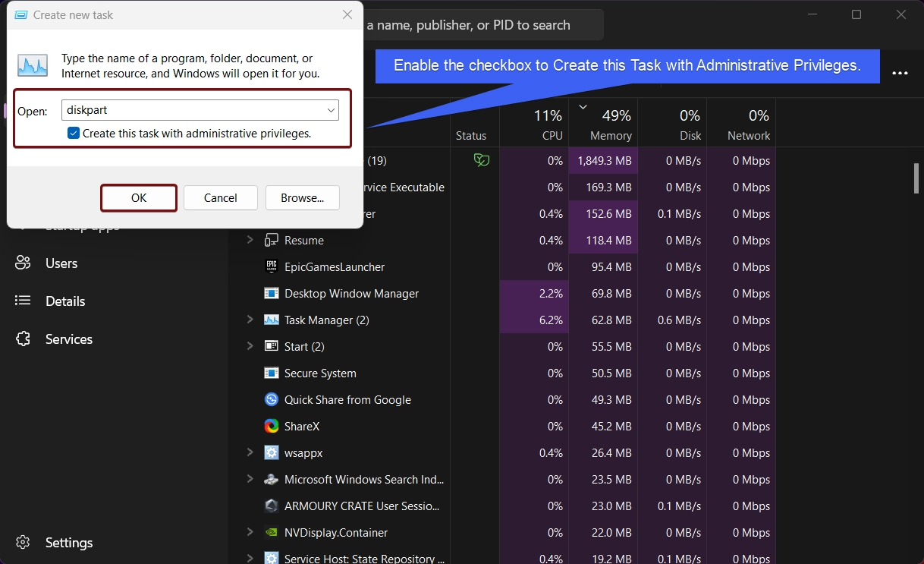Click the wsappx gear icon
Viewport: 924px width, 564px height.
click(x=272, y=453)
